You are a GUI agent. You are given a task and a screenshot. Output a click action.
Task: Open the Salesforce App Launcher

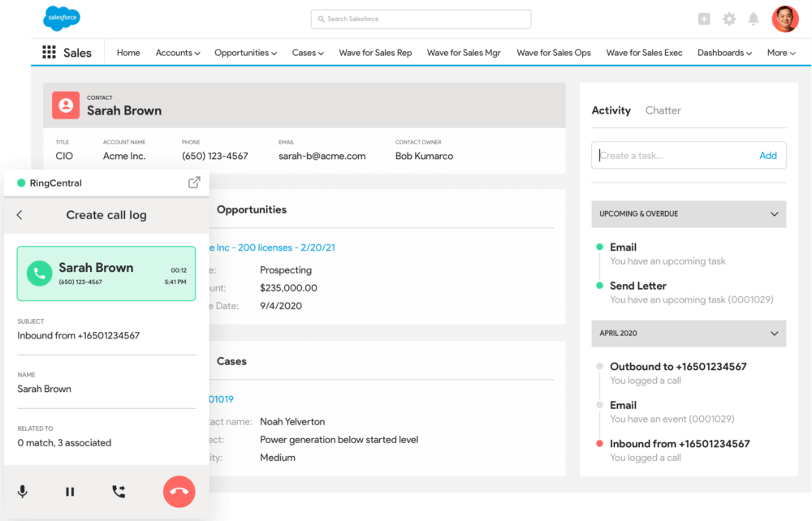click(48, 52)
